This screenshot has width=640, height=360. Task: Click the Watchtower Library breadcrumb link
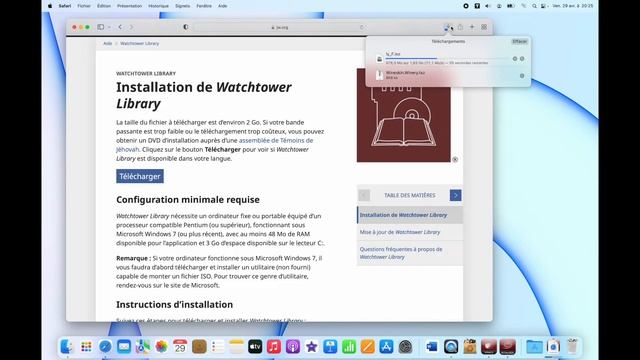140,43
